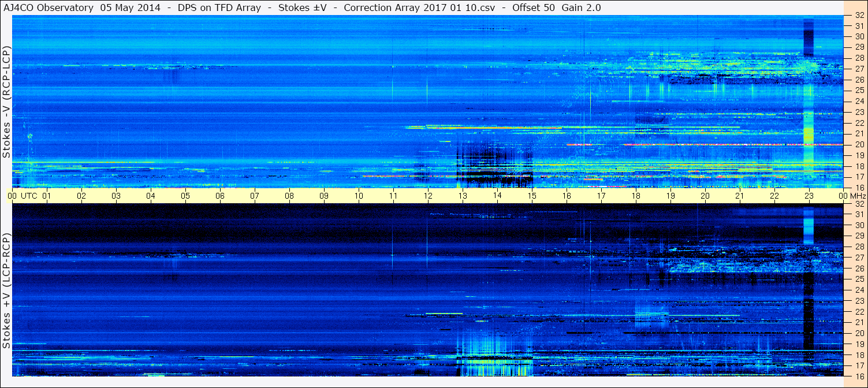Image resolution: width=868 pixels, height=388 pixels.
Task: Select the 19 hour marker on UTC time axis
Action: (670, 196)
